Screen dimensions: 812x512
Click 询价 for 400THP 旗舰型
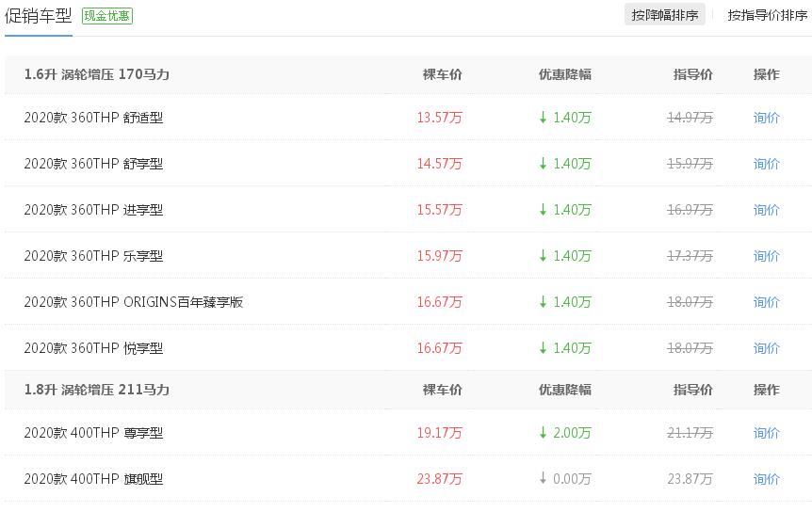click(766, 479)
